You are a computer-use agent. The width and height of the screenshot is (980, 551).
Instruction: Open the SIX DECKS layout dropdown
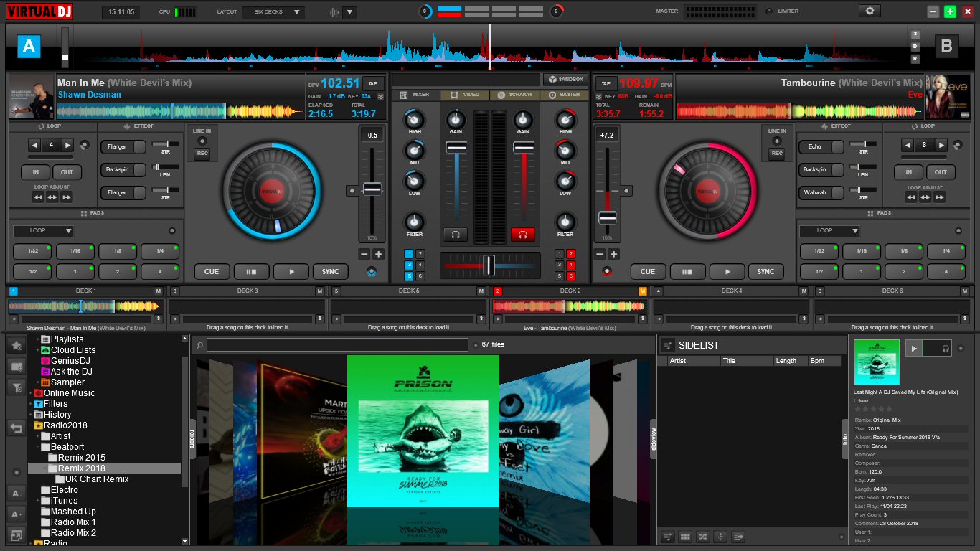(x=273, y=12)
